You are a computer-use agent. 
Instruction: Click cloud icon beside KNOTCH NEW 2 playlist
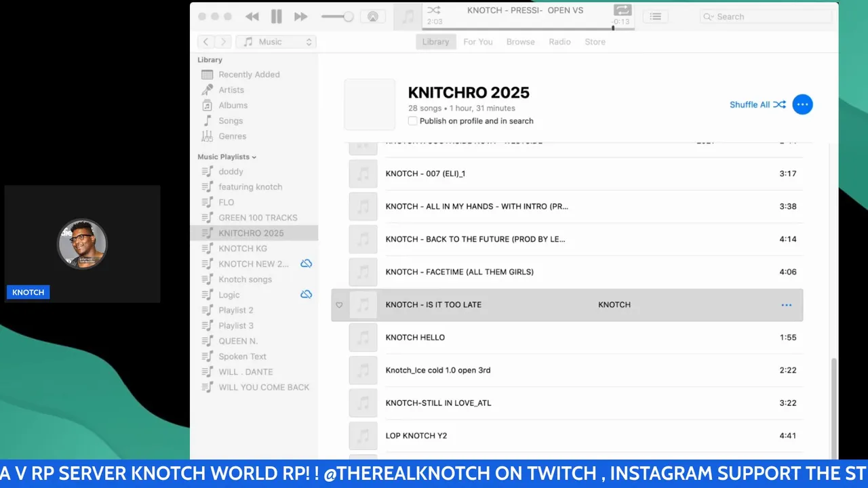pos(307,264)
